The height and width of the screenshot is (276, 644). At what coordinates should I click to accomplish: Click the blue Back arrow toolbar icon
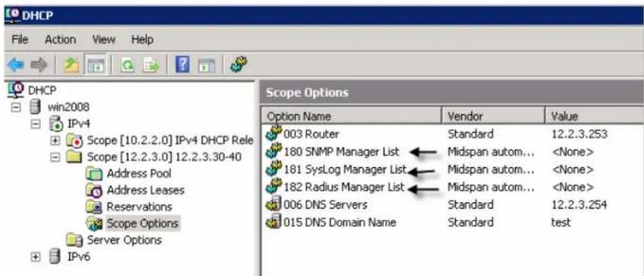point(16,65)
